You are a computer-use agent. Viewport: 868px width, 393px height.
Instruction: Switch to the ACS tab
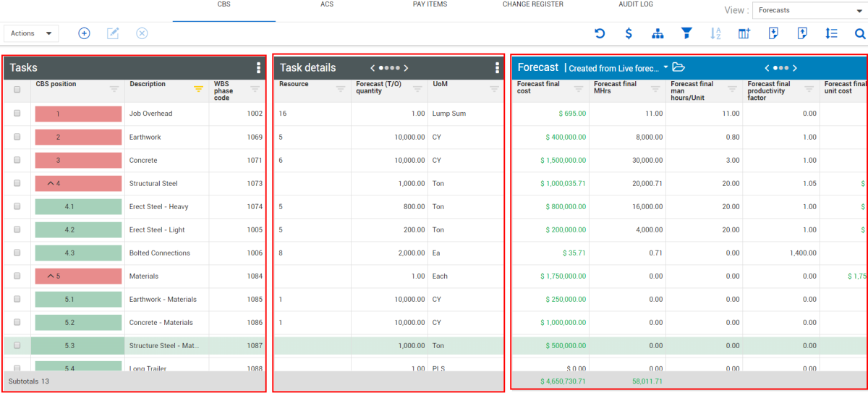click(x=327, y=4)
